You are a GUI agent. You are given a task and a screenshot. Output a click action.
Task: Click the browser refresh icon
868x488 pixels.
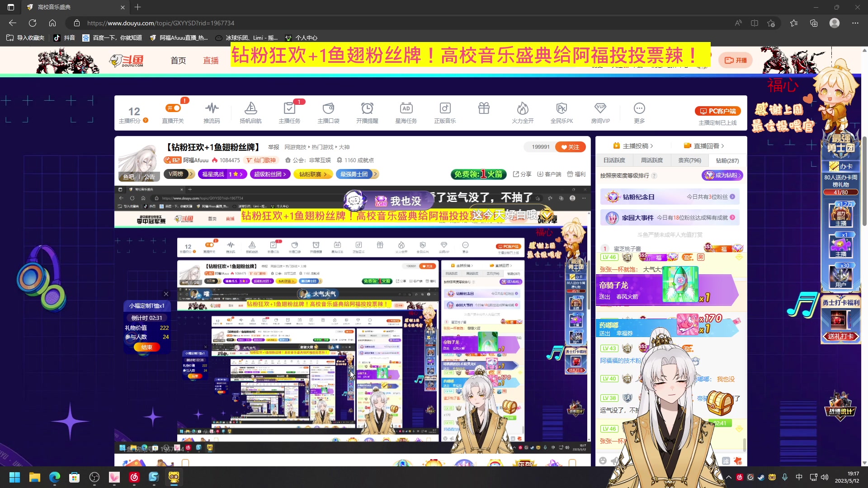tap(33, 23)
